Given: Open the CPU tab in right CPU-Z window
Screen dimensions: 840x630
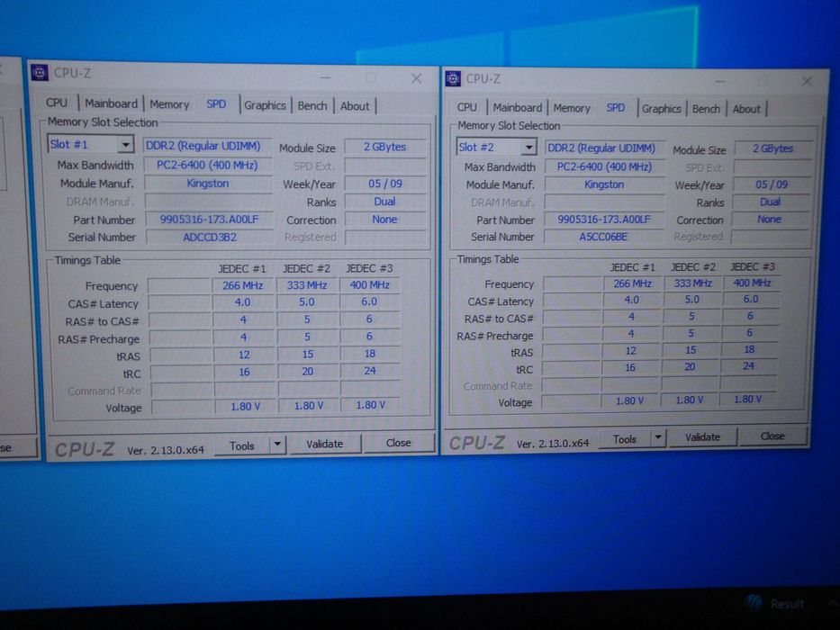Looking at the screenshot, I should 466,107.
